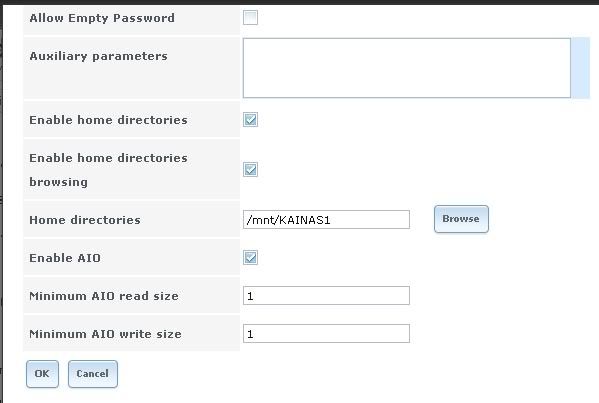The height and width of the screenshot is (403, 599).
Task: Click the Minimum AIO read size label
Action: coord(104,296)
